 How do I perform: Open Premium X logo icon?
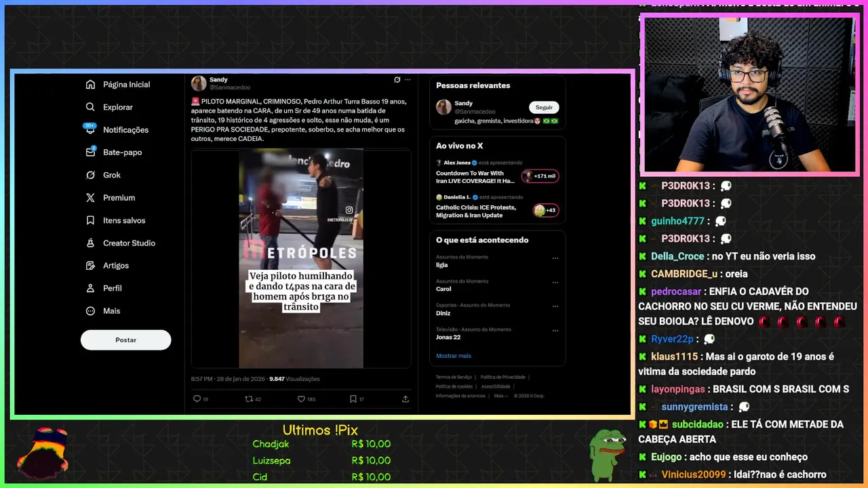pyautogui.click(x=90, y=198)
